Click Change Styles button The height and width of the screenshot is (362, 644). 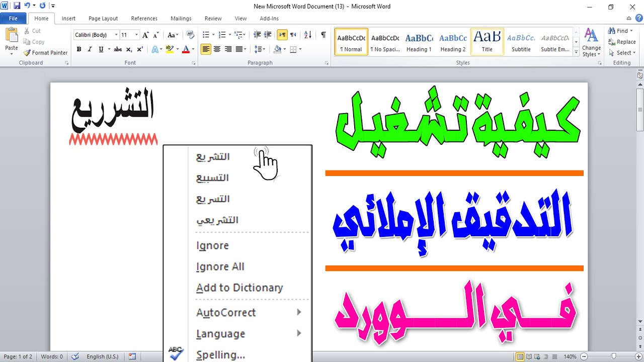click(x=591, y=42)
